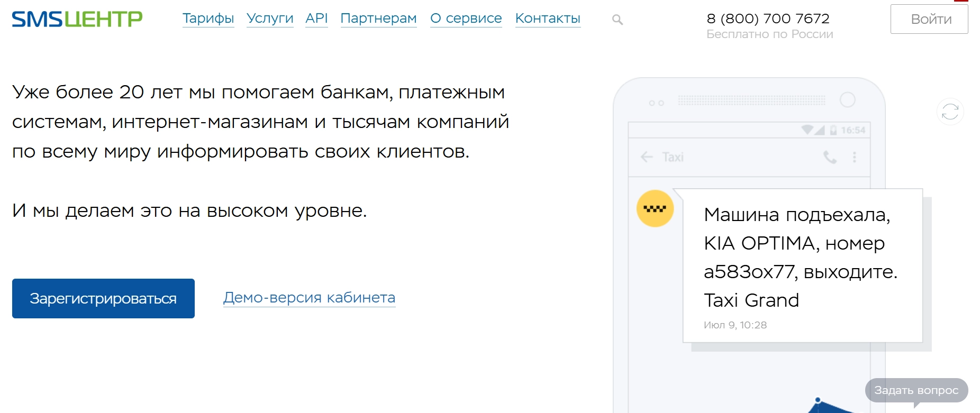Image resolution: width=980 pixels, height=413 pixels.
Task: Click the SMS Центр logo
Action: [77, 19]
